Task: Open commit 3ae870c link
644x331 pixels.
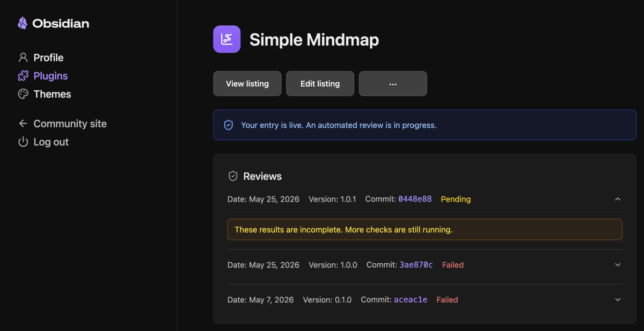Action: click(x=416, y=265)
